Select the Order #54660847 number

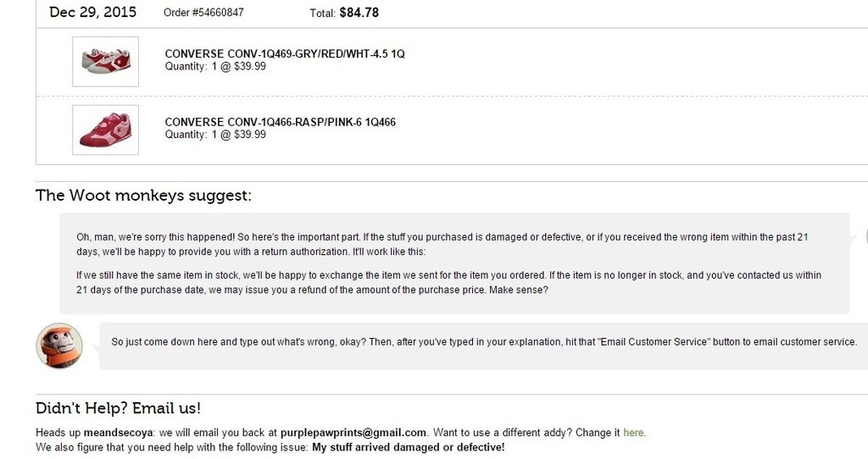pos(203,13)
